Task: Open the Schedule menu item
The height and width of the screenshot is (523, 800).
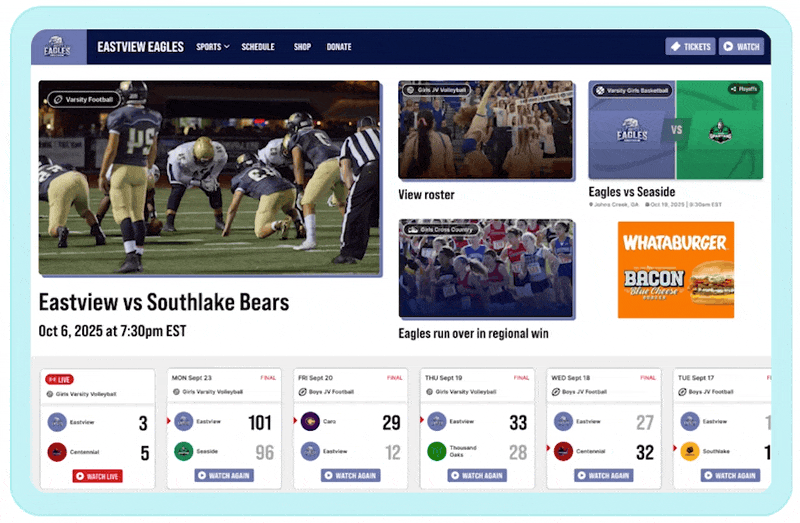Action: click(258, 47)
